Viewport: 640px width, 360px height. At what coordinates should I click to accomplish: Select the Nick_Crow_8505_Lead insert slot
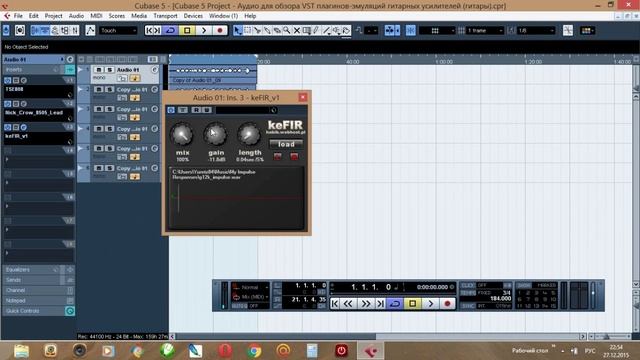click(x=39, y=115)
